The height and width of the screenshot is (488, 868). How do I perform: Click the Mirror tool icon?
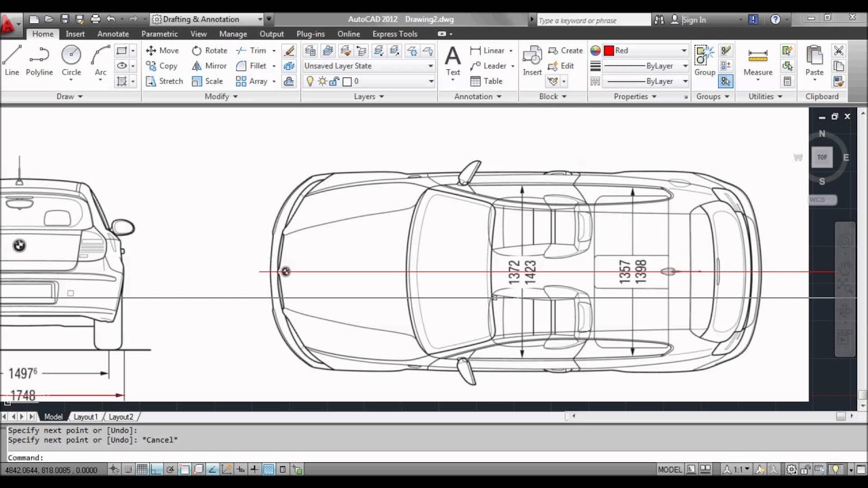(197, 66)
